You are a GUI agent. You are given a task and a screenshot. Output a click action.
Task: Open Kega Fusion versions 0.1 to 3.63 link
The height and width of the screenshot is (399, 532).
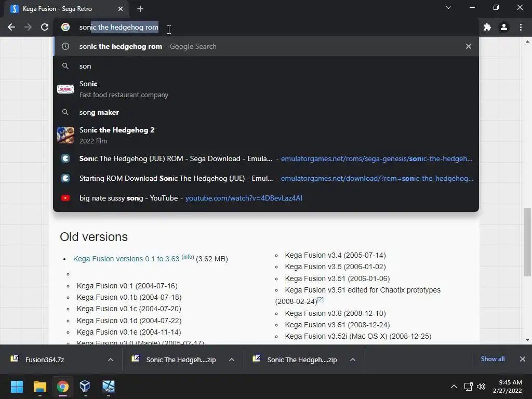click(x=126, y=259)
